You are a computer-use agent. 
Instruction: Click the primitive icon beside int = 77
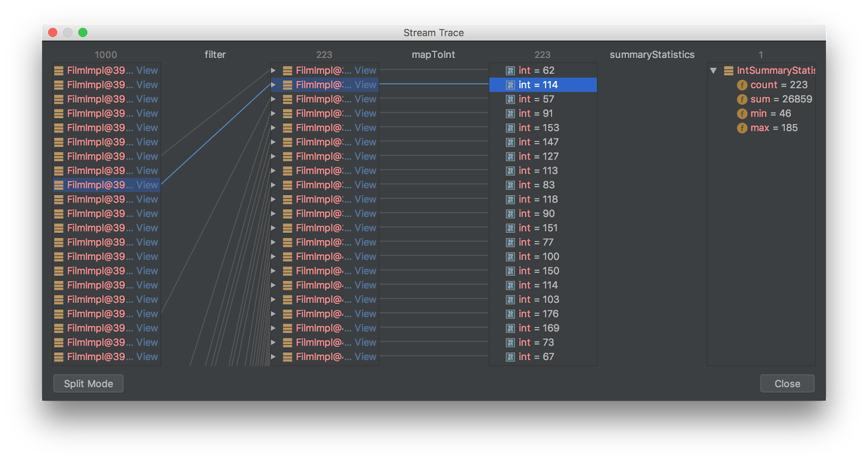click(x=510, y=242)
